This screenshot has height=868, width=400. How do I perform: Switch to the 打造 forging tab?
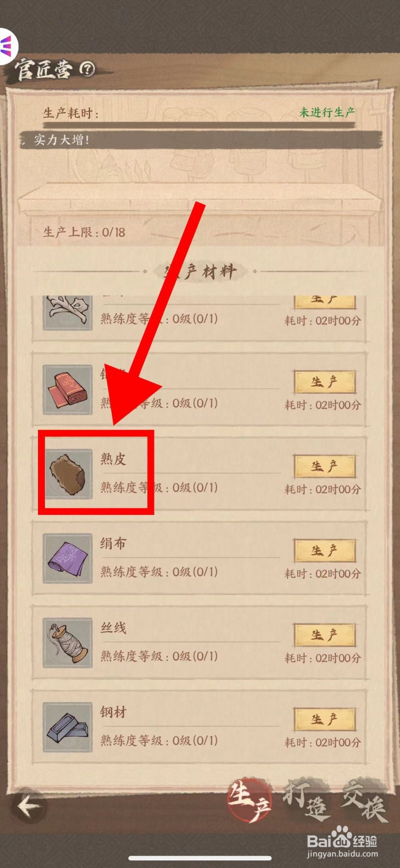pos(307,800)
